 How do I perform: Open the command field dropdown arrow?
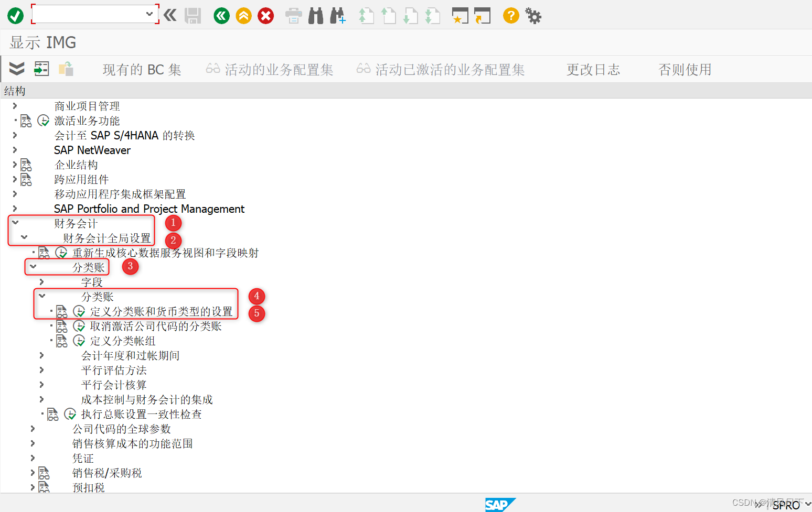[149, 14]
